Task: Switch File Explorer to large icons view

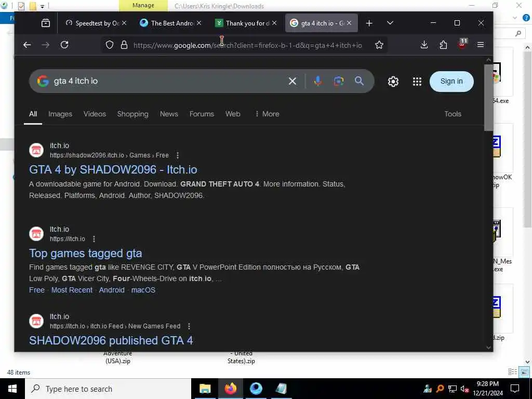Action: click(x=524, y=372)
